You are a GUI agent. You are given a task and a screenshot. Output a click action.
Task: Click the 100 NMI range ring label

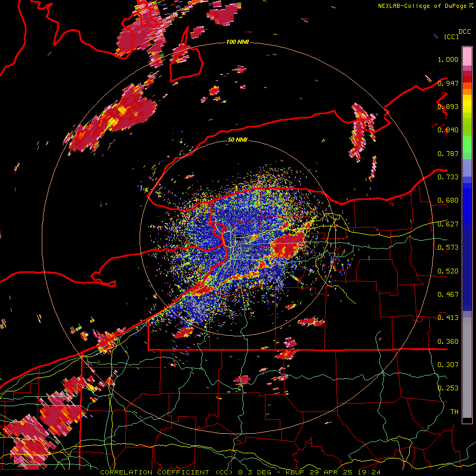pos(237,42)
